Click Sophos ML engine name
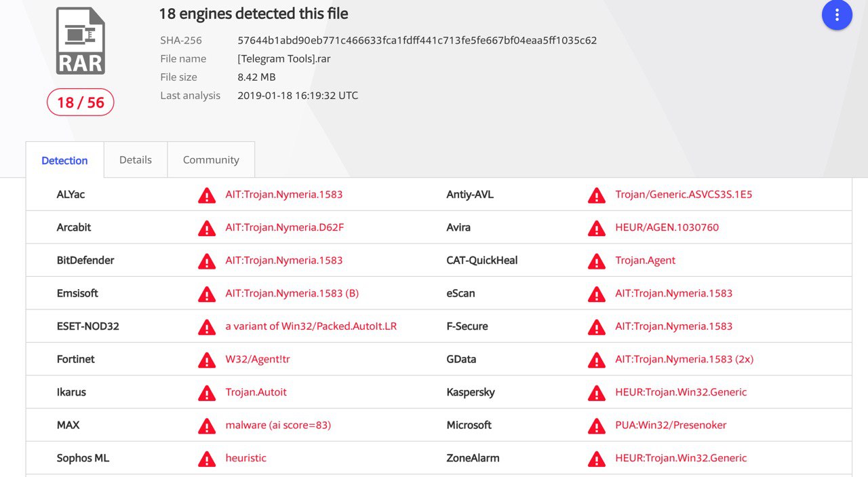Screen dimensions: 868x477 click(x=83, y=458)
